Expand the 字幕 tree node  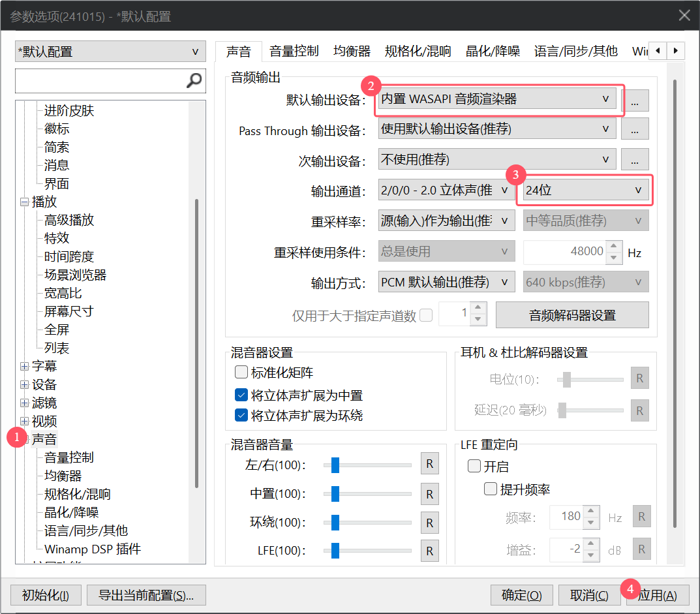(x=25, y=367)
